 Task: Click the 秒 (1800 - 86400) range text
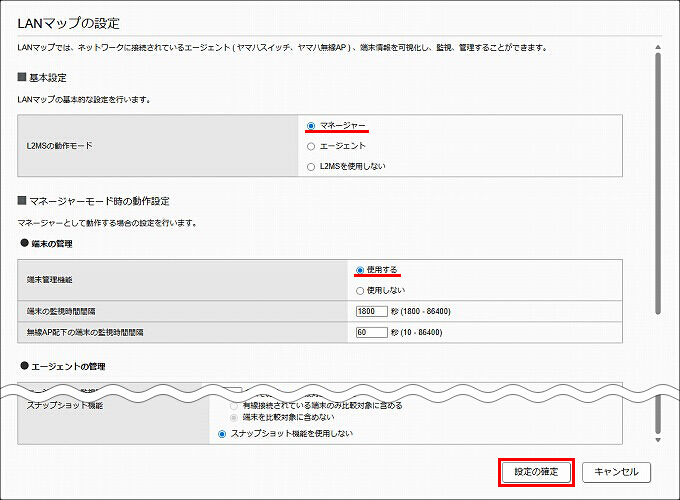(x=421, y=311)
